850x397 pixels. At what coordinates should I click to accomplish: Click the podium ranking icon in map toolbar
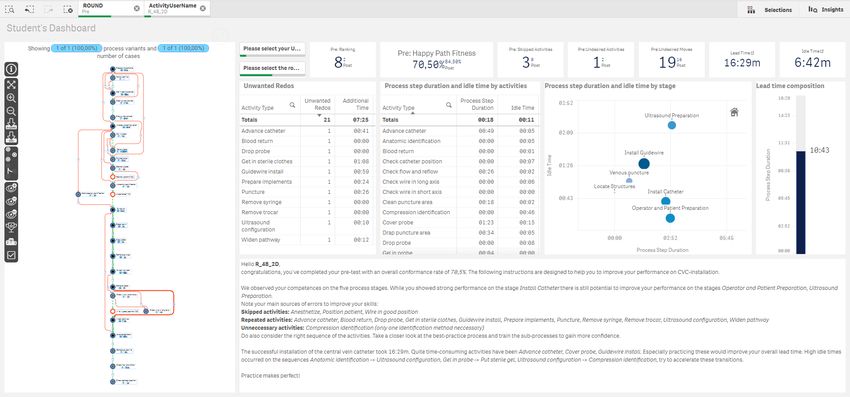11,241
